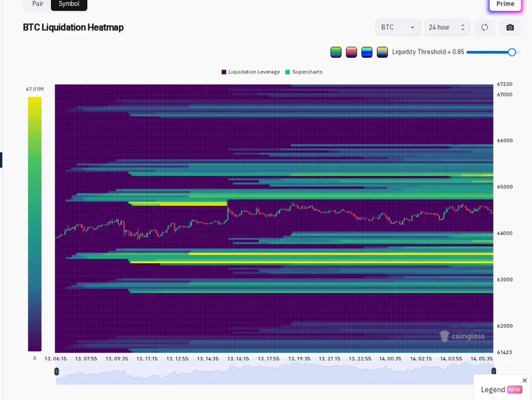Click the 14, 03:55 time axis label
This screenshot has width=532, height=400.
click(x=451, y=359)
